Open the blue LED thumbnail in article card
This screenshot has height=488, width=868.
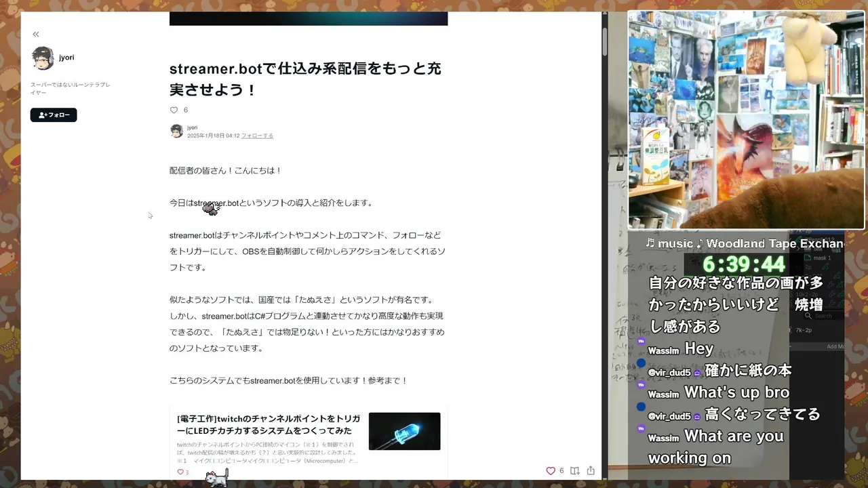[404, 431]
